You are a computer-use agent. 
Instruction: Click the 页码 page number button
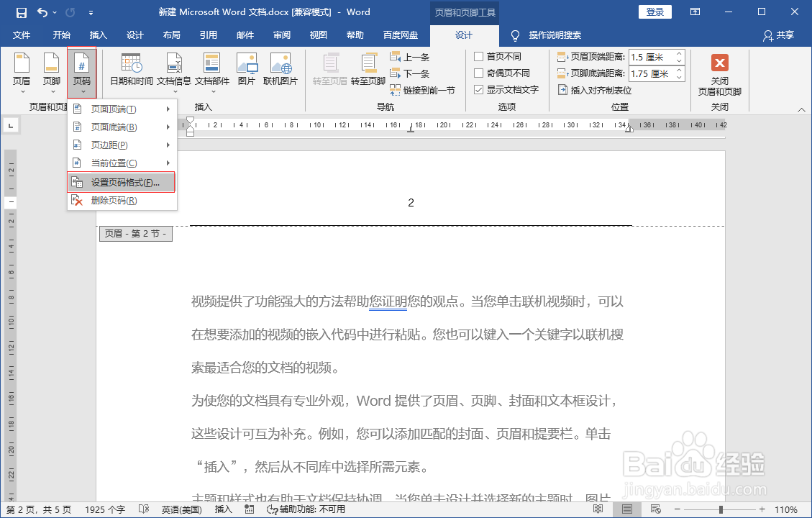click(82, 73)
